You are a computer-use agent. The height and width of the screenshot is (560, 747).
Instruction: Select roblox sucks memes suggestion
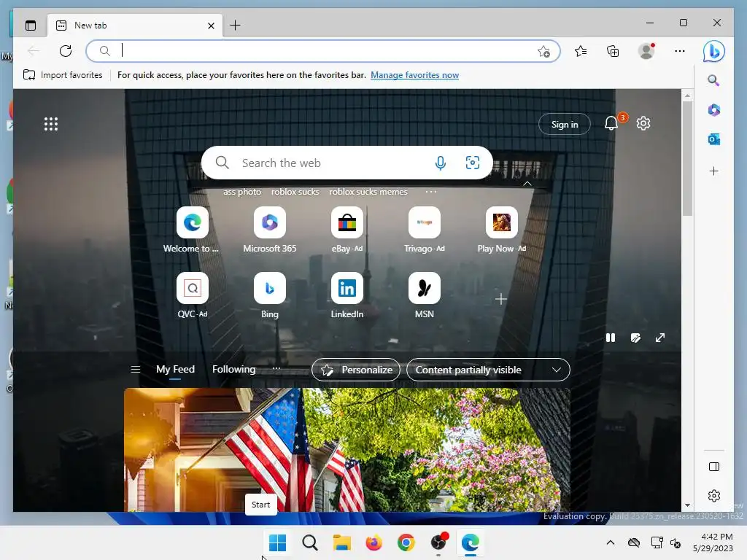click(368, 192)
